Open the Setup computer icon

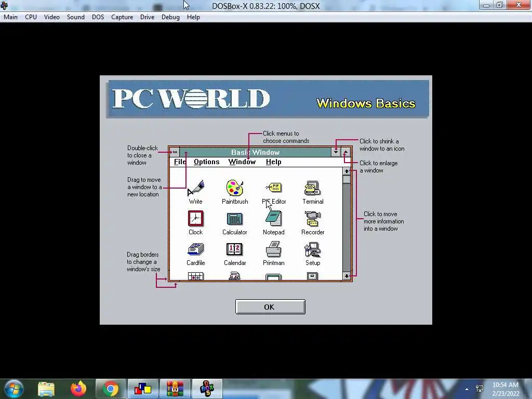coord(312,250)
